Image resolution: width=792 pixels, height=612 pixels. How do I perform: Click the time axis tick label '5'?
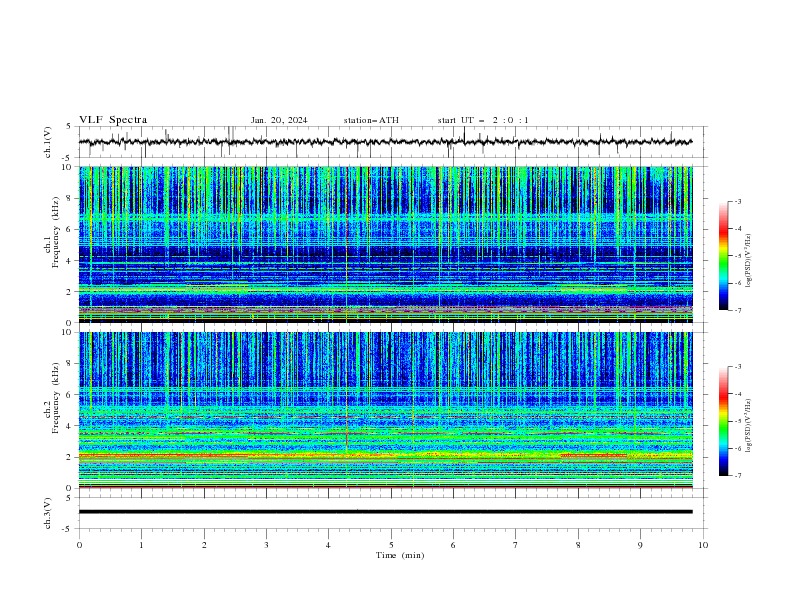point(391,545)
